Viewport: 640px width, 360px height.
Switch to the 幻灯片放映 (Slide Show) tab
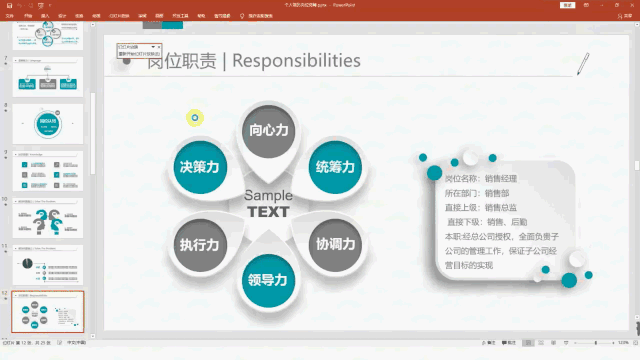[x=119, y=16]
